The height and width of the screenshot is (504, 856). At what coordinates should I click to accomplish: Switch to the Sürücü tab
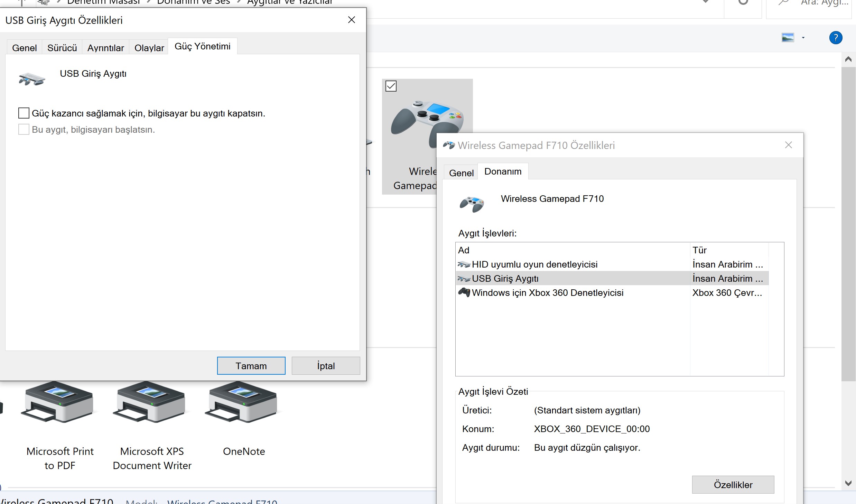coord(62,48)
